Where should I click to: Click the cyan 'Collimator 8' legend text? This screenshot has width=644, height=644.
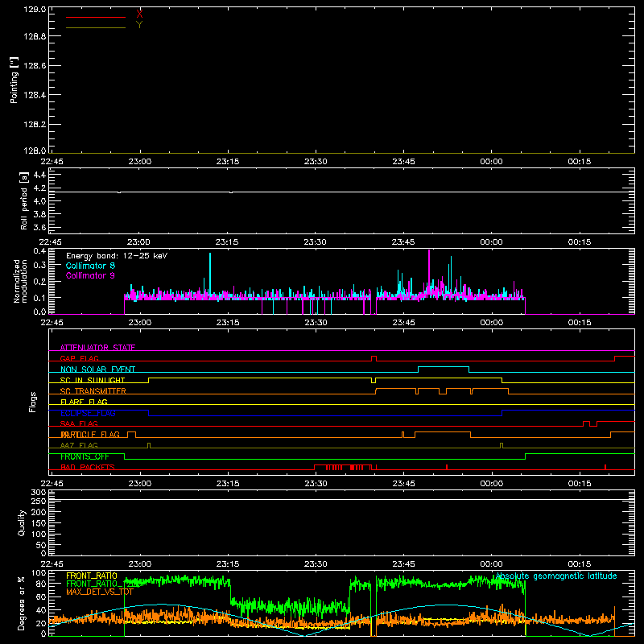[x=90, y=266]
